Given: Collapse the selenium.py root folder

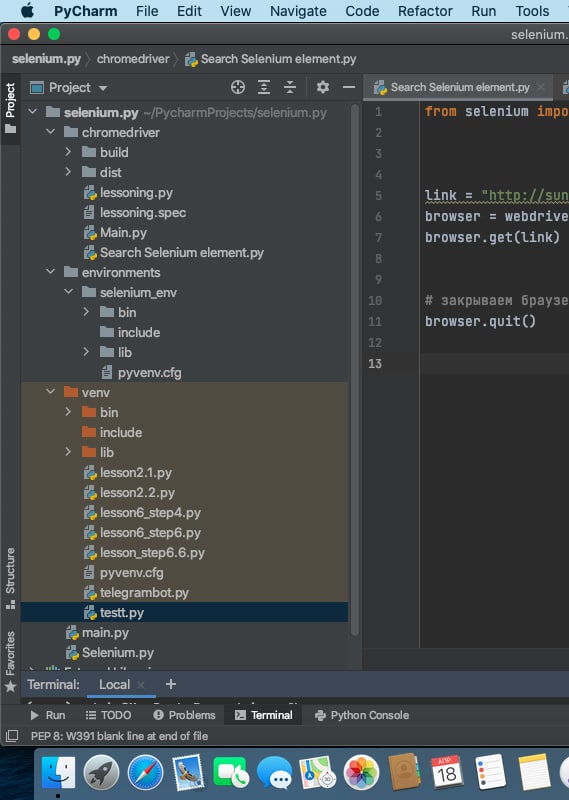Looking at the screenshot, I should (x=33, y=111).
